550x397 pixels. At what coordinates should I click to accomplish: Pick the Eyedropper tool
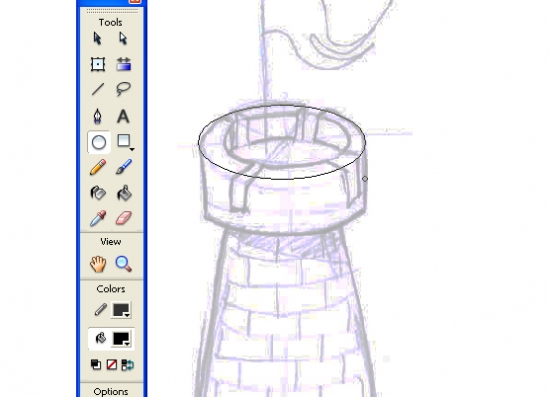(x=98, y=218)
